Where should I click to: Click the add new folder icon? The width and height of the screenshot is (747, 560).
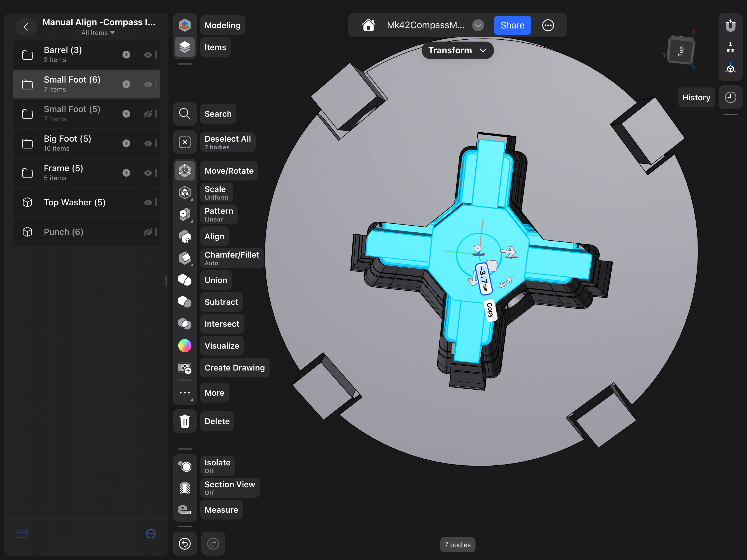(23, 534)
